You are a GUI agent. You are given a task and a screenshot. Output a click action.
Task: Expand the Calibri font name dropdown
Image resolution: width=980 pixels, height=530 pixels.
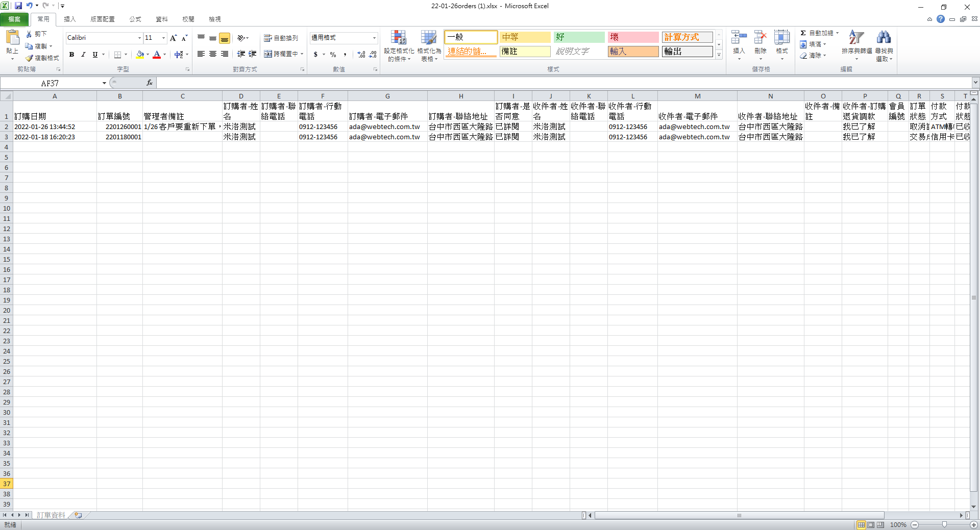coord(139,38)
